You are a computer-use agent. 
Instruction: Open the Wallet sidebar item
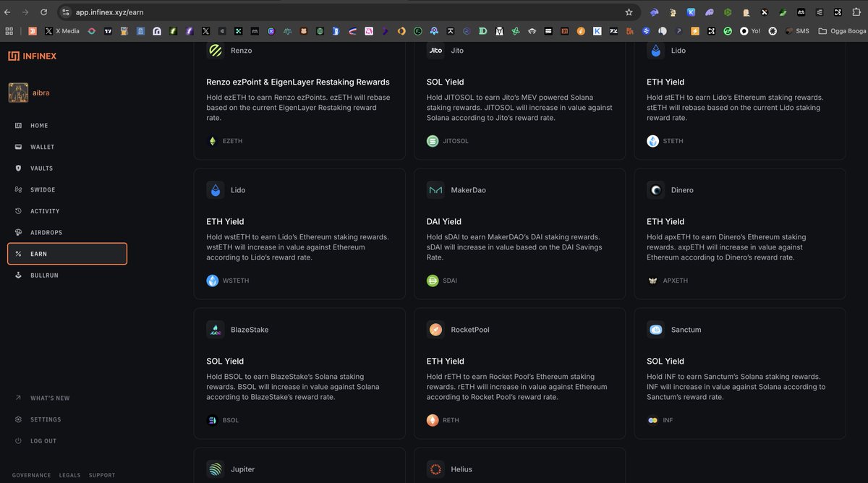[43, 147]
